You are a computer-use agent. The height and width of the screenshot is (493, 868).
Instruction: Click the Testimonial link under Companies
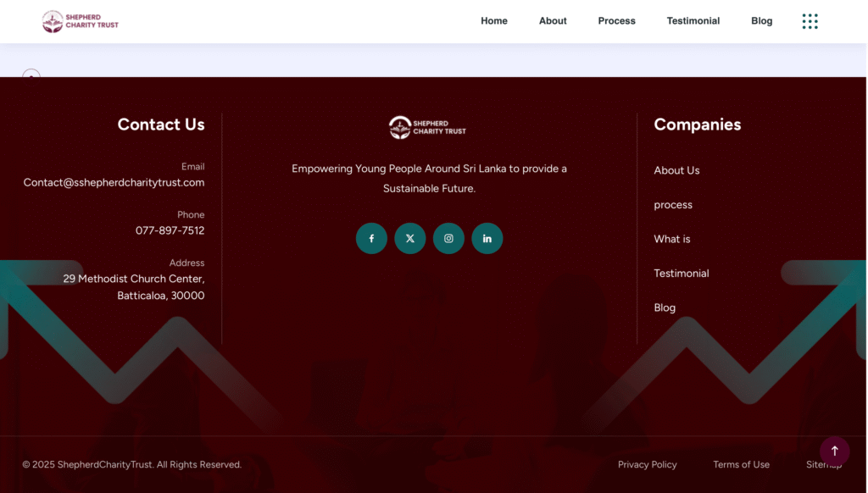coord(681,274)
